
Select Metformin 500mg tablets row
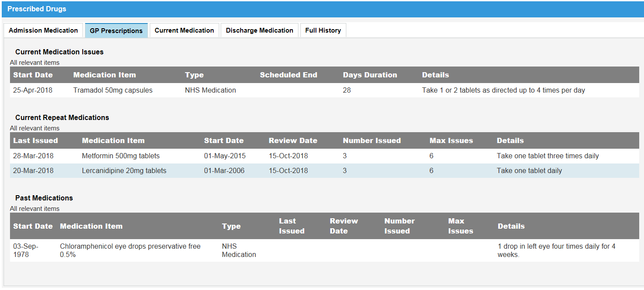coord(325,156)
